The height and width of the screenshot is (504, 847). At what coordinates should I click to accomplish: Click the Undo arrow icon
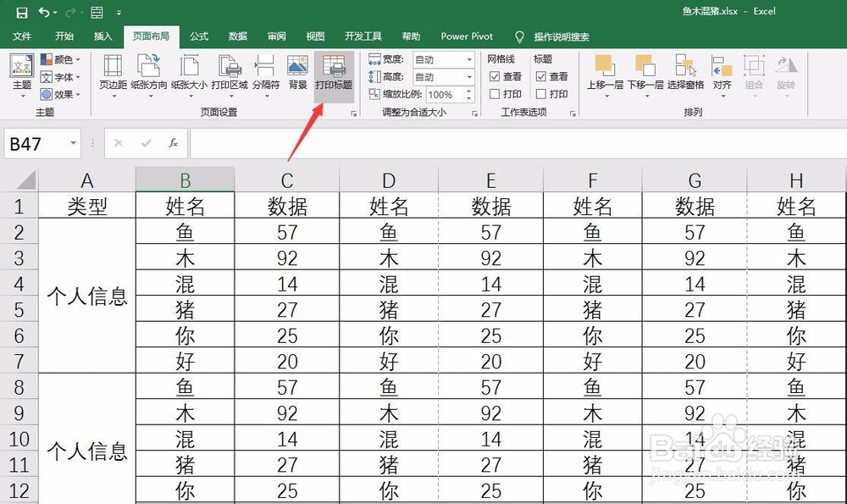tap(44, 12)
